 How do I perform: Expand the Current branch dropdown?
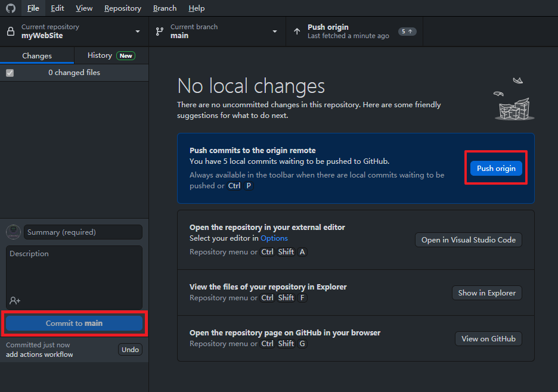point(275,31)
